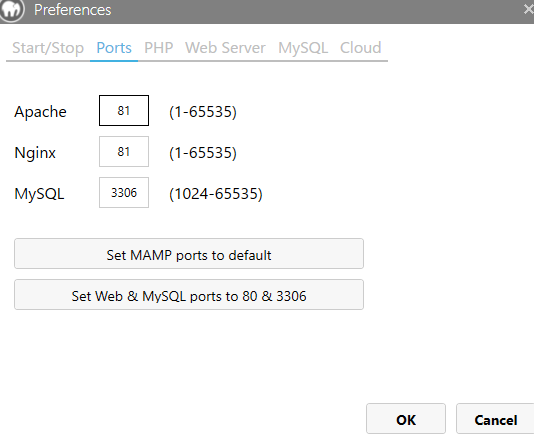This screenshot has height=436, width=534.
Task: Click the MAMP elephant logo icon
Action: [x=12, y=10]
